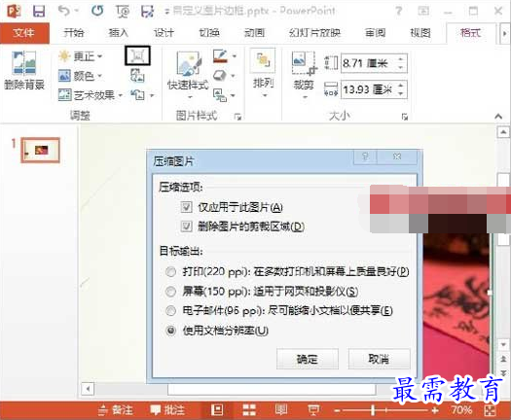Click the OK (确定) button
511x420 pixels.
[308, 359]
